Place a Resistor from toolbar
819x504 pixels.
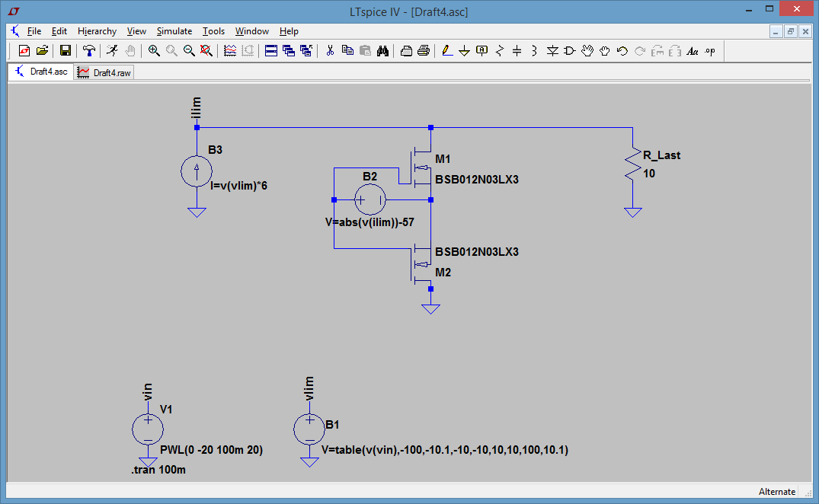coord(500,50)
